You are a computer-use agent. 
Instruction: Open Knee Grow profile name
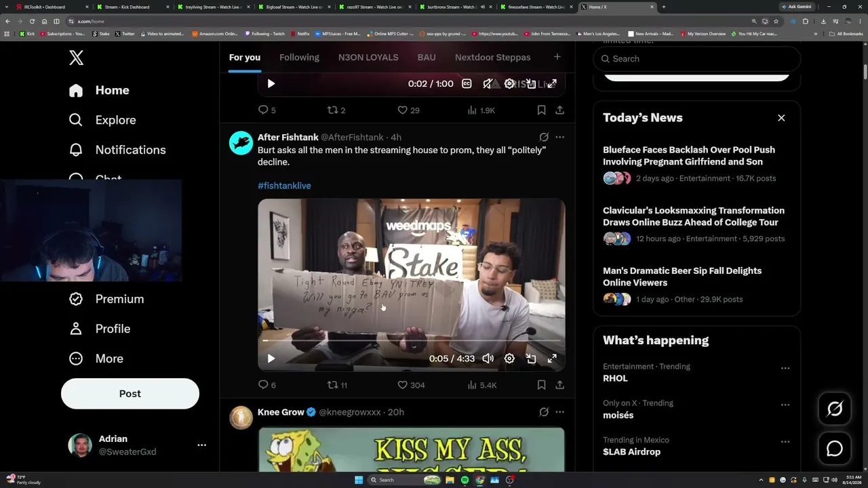[x=281, y=412]
